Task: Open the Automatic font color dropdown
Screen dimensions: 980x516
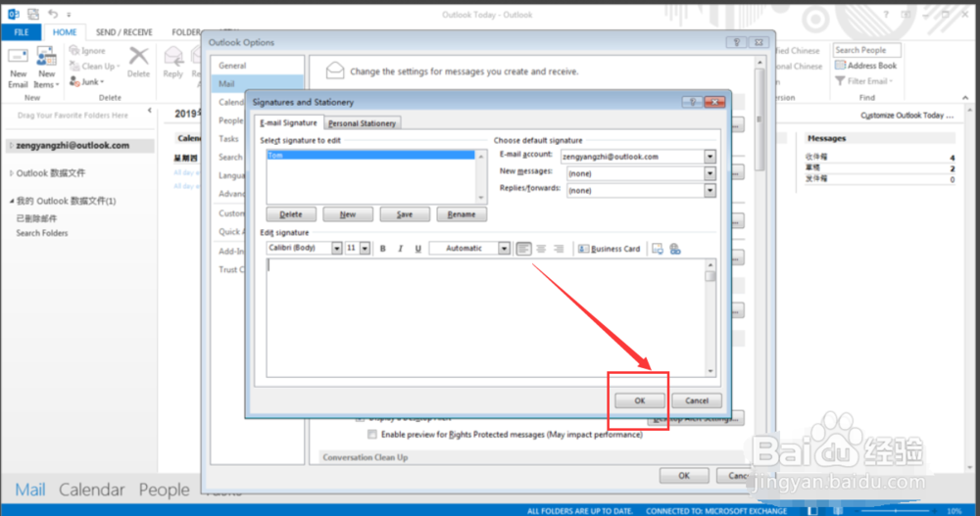Action: (x=504, y=248)
